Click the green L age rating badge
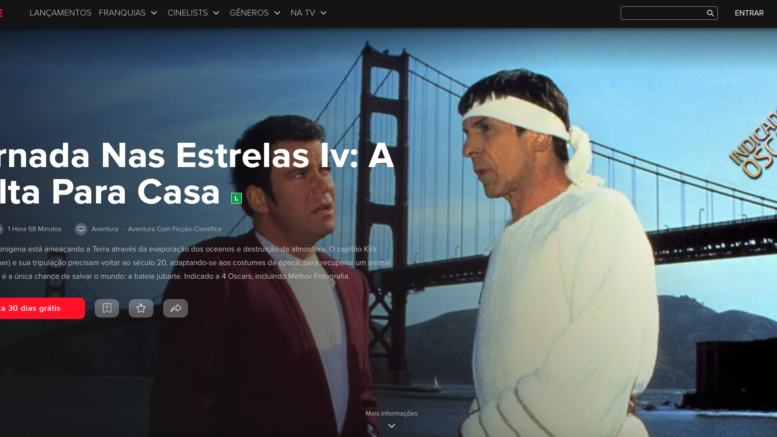 pos(236,198)
